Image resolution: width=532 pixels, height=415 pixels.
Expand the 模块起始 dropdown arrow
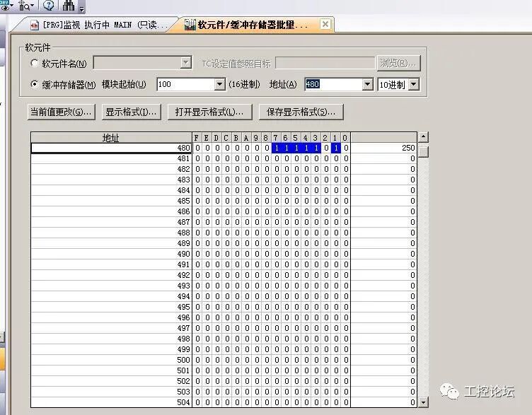pyautogui.click(x=219, y=84)
